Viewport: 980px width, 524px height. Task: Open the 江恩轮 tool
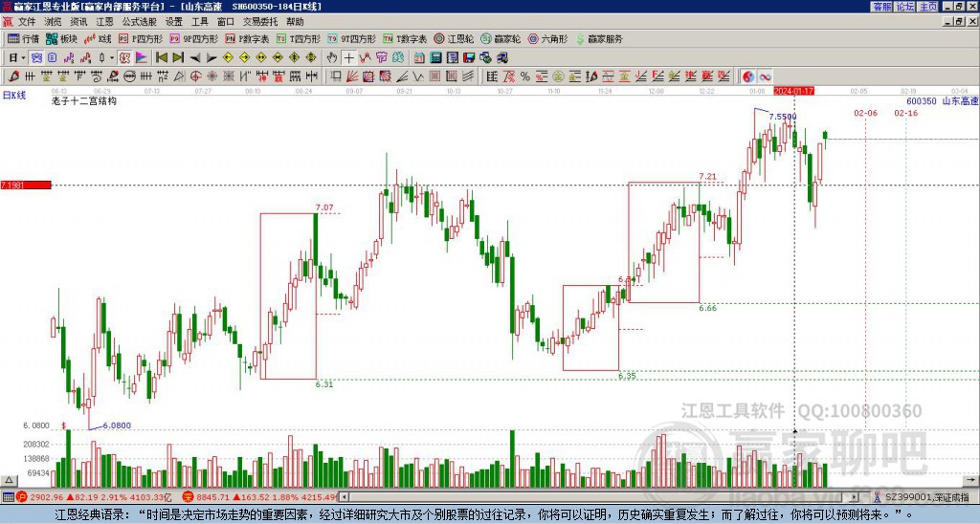(x=454, y=38)
